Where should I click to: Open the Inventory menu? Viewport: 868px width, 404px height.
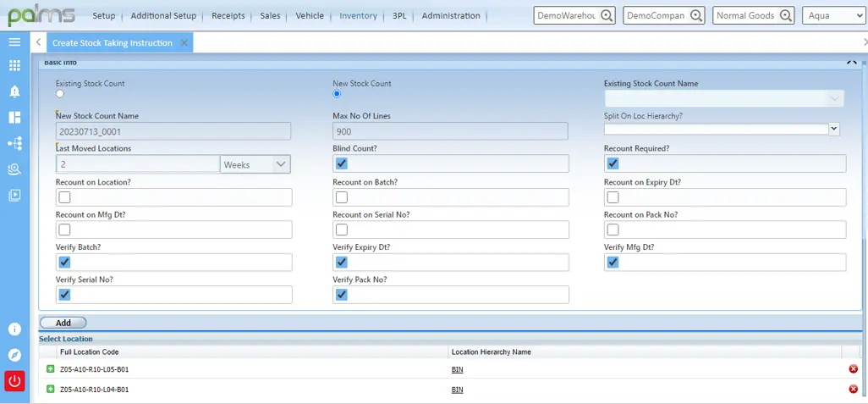click(358, 15)
